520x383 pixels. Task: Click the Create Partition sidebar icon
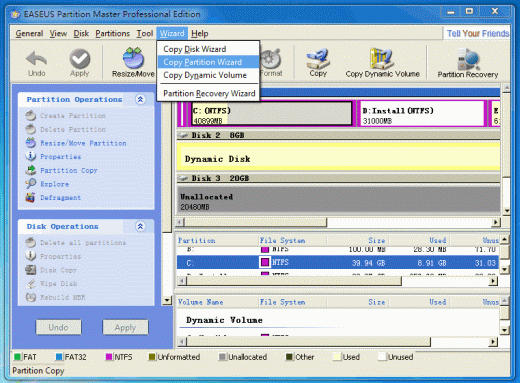[31, 116]
